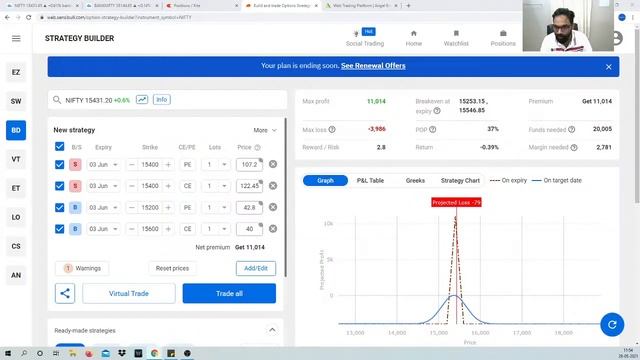Click the search magnifier icon
The height and width of the screenshot is (360, 640).
coord(57,100)
